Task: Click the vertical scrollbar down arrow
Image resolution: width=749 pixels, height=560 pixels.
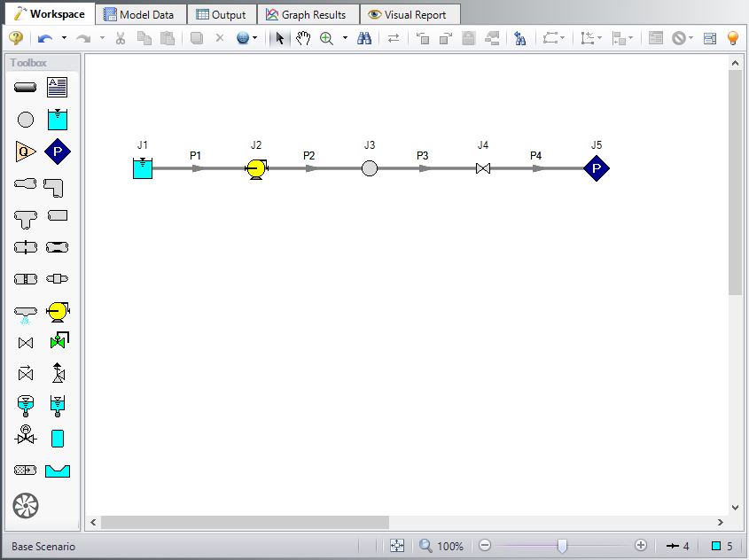Action: point(735,508)
